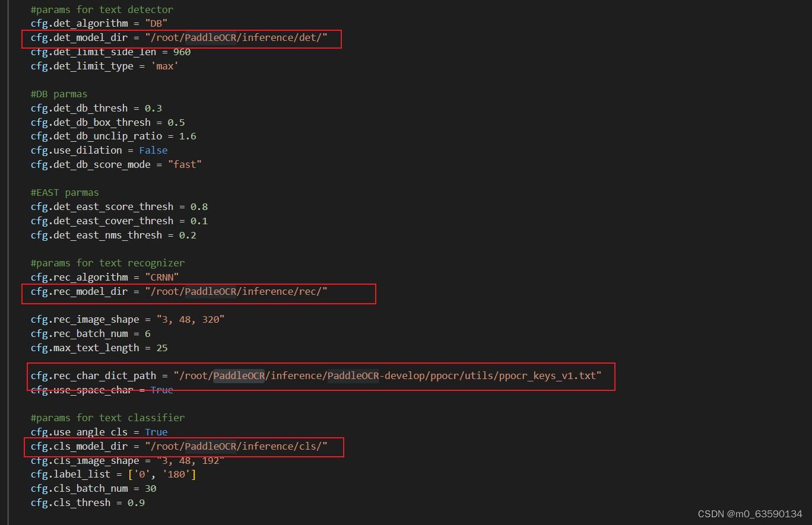Click the cfg.det_east_nms_thresh = 0.2 line
The width and height of the screenshot is (812, 525).
114,235
